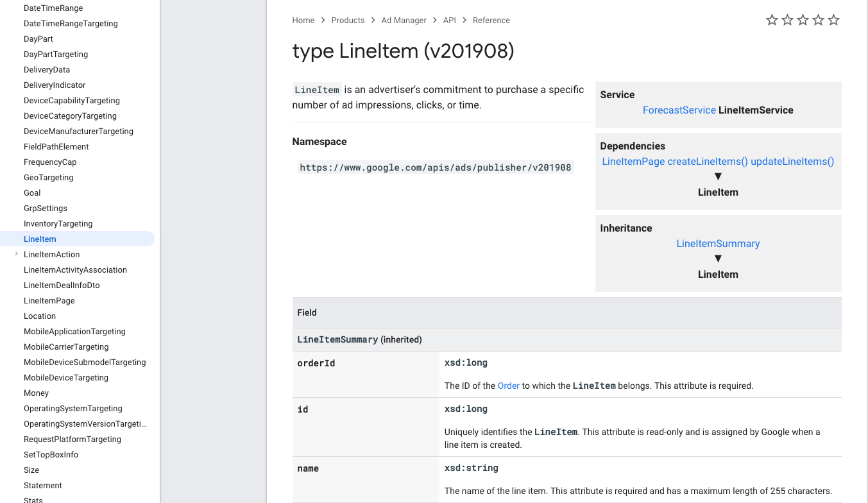The width and height of the screenshot is (868, 503).
Task: View the LineItemSummary inheritance link
Action: pyautogui.click(x=718, y=243)
